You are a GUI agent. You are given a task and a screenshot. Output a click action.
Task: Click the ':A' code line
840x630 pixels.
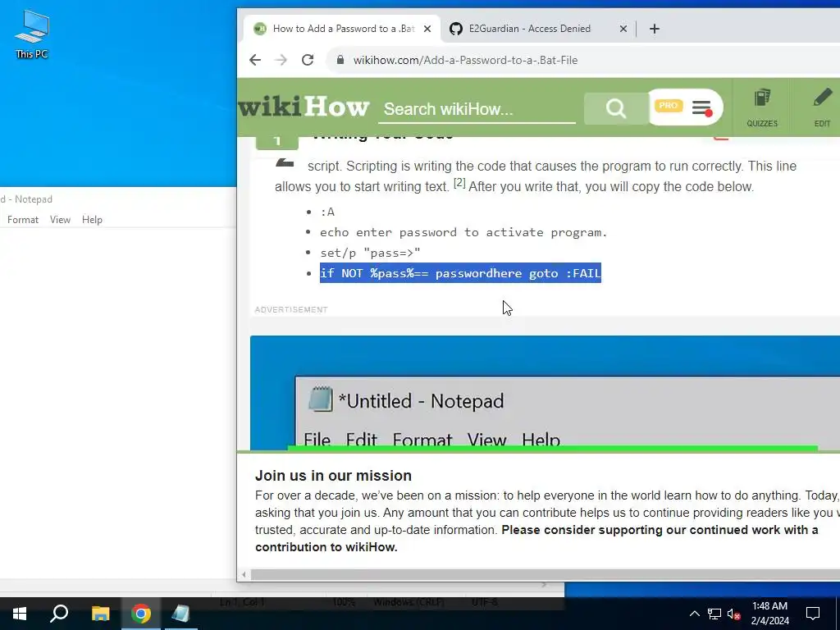pos(327,212)
